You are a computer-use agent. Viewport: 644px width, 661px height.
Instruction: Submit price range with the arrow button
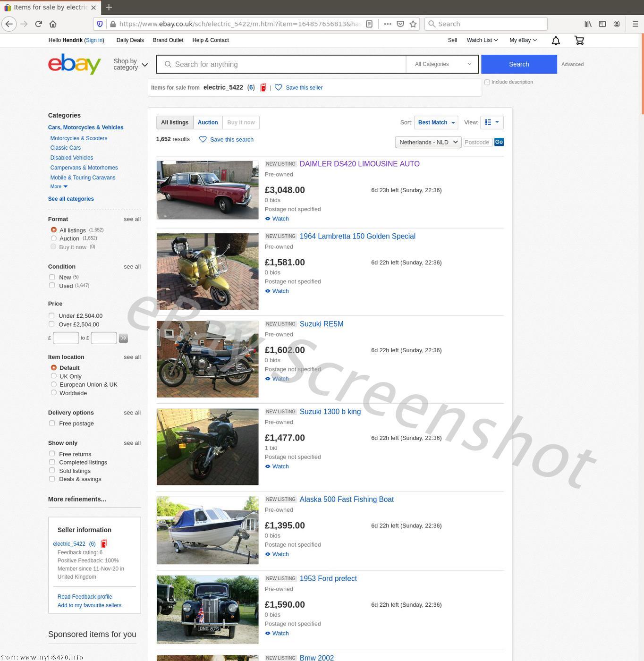pos(123,338)
